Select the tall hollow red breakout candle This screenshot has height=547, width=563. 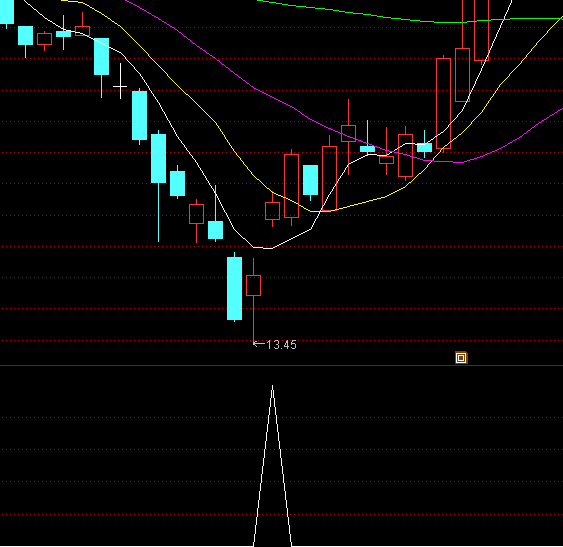tap(443, 103)
